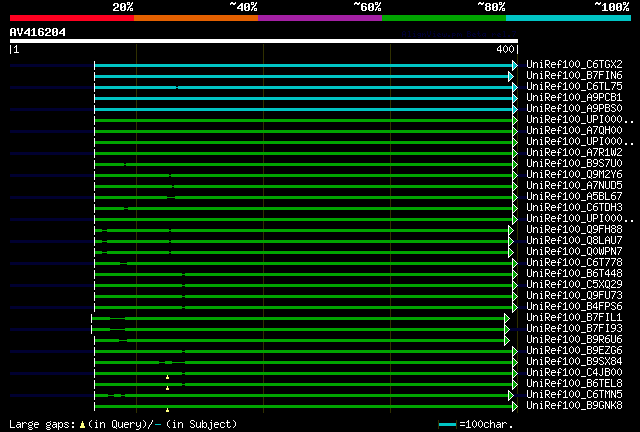Viewport: 640px width, 432px height.
Task: Click the arrowhead ending the UniRef100_B9R6U6 alignment
Action: tap(507, 341)
